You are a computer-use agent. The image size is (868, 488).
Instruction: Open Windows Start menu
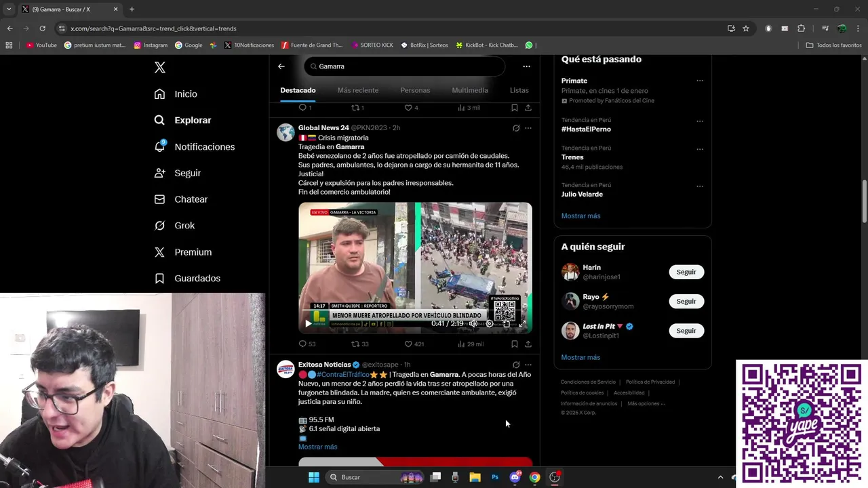point(313,477)
